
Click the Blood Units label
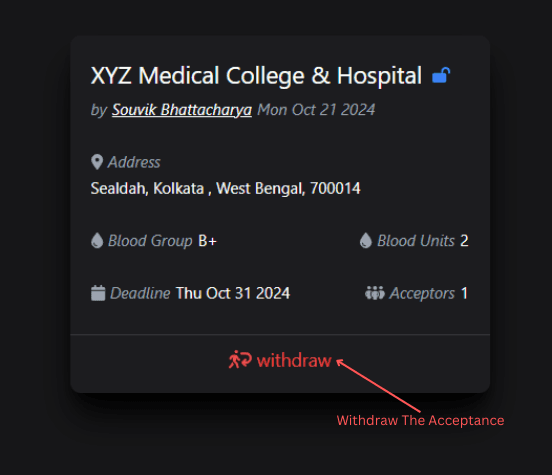[416, 241]
